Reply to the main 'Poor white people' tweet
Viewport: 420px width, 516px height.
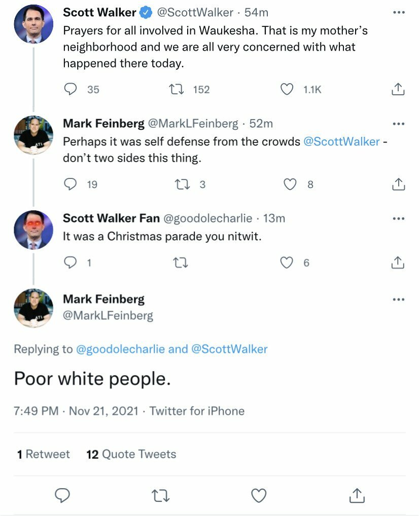pyautogui.click(x=62, y=495)
